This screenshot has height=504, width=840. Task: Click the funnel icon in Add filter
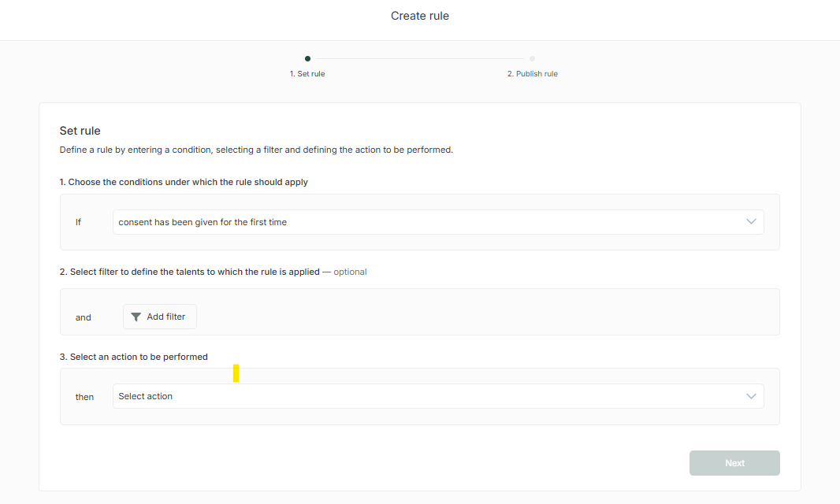pyautogui.click(x=136, y=317)
